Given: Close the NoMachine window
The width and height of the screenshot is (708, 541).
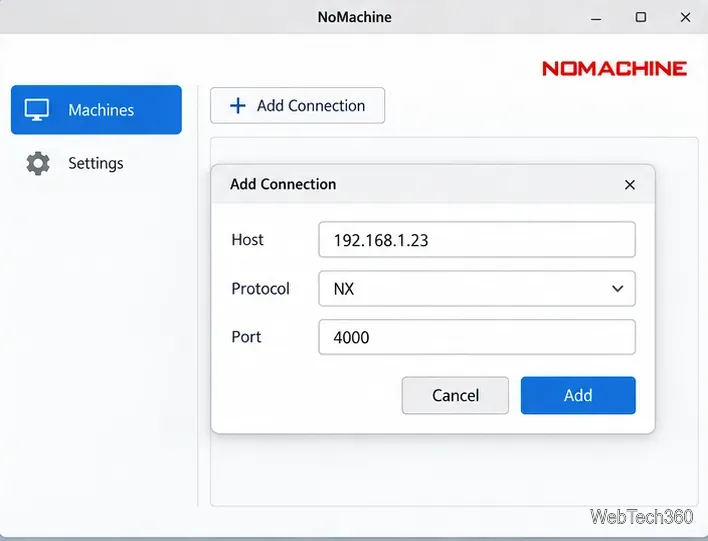Looking at the screenshot, I should [685, 17].
